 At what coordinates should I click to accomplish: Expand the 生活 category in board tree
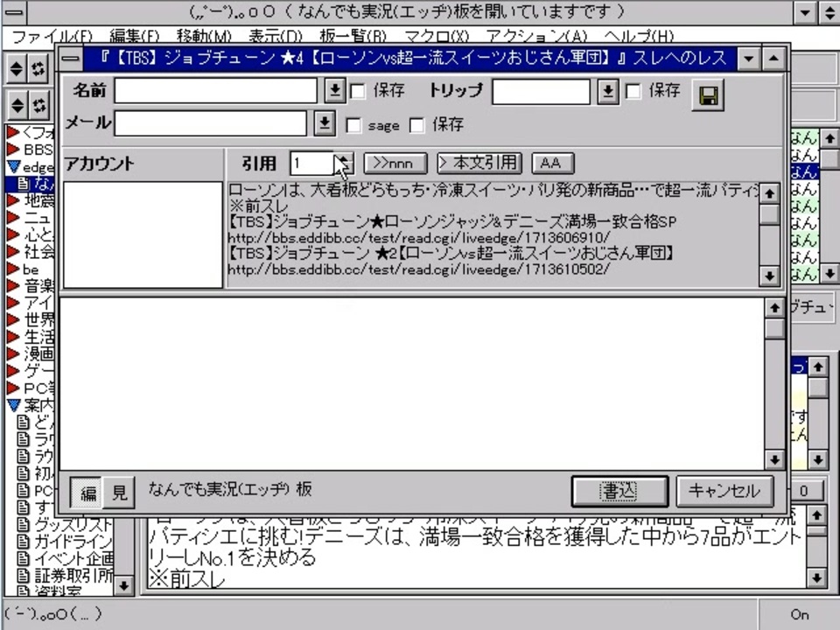tap(13, 337)
